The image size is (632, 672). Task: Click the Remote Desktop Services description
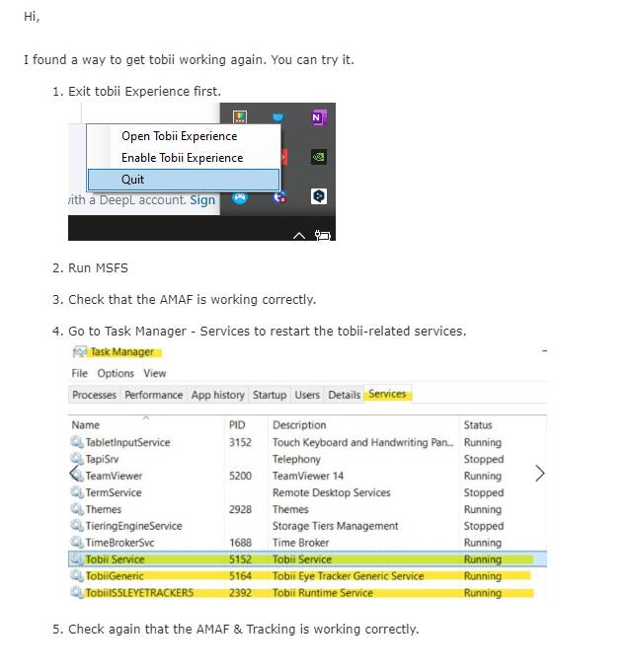click(x=332, y=492)
